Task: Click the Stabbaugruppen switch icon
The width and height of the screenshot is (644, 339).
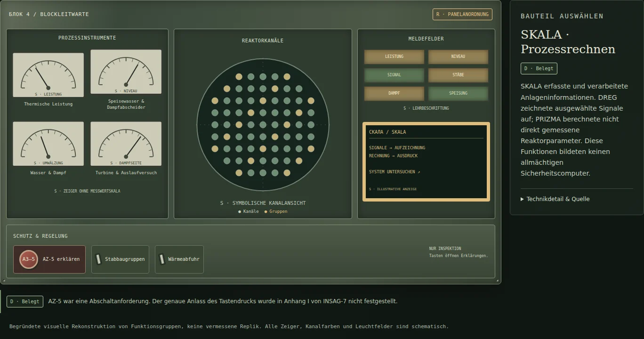Action: 98,259
